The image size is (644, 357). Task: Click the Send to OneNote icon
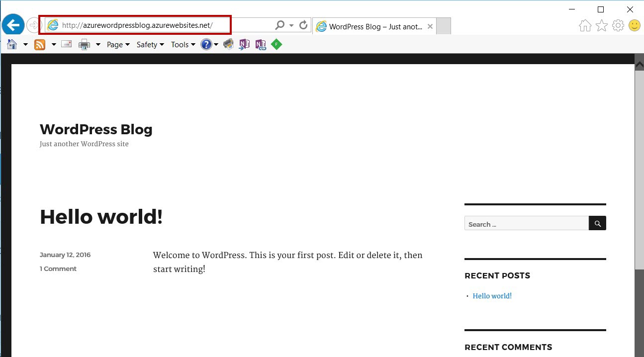pos(244,45)
